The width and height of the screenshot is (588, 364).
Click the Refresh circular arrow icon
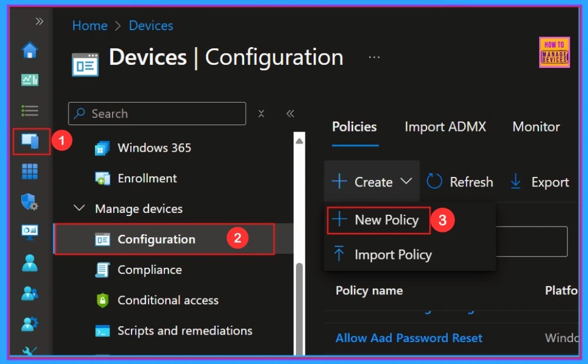point(434,181)
